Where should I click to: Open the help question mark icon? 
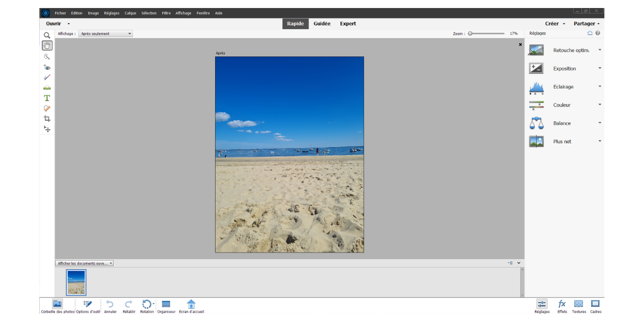(x=598, y=33)
